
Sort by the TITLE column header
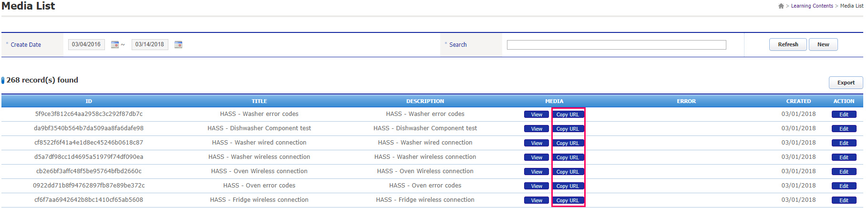click(x=259, y=101)
